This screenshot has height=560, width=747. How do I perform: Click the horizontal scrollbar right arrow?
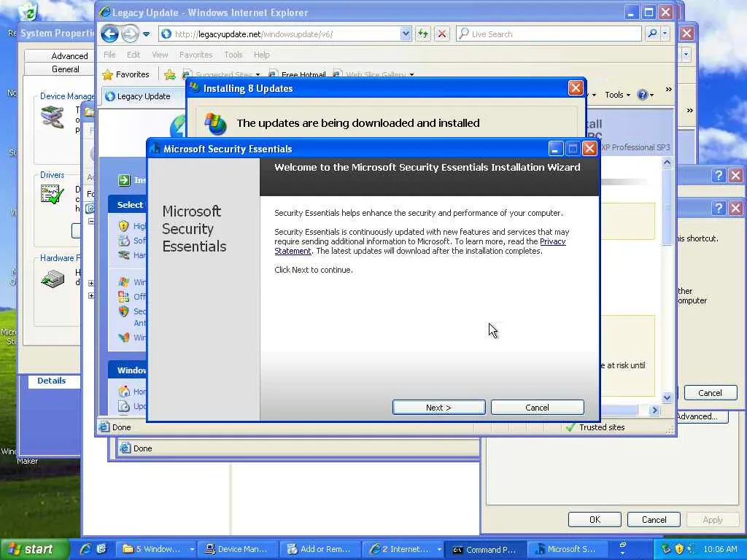click(x=654, y=410)
